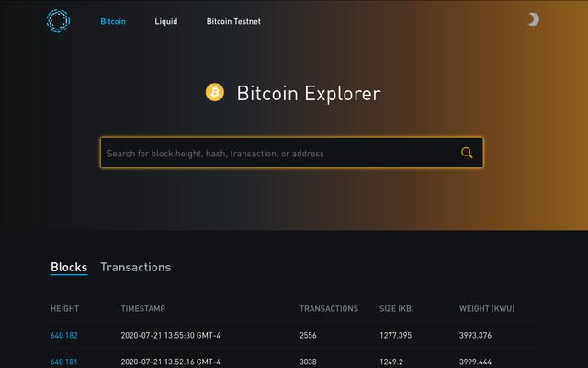
Task: Switch to Bitcoin Testnet
Action: (x=233, y=22)
